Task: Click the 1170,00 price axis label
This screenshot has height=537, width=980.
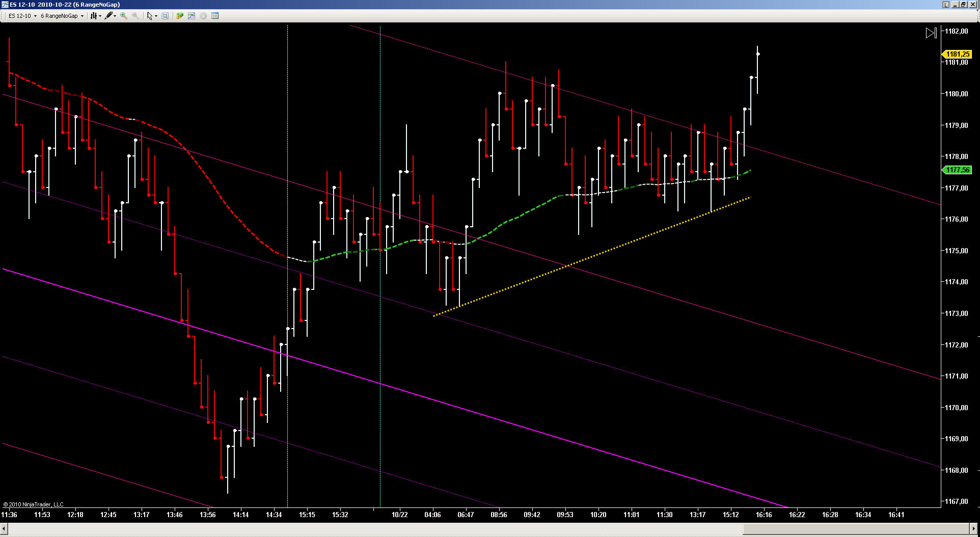Action: pyautogui.click(x=957, y=408)
